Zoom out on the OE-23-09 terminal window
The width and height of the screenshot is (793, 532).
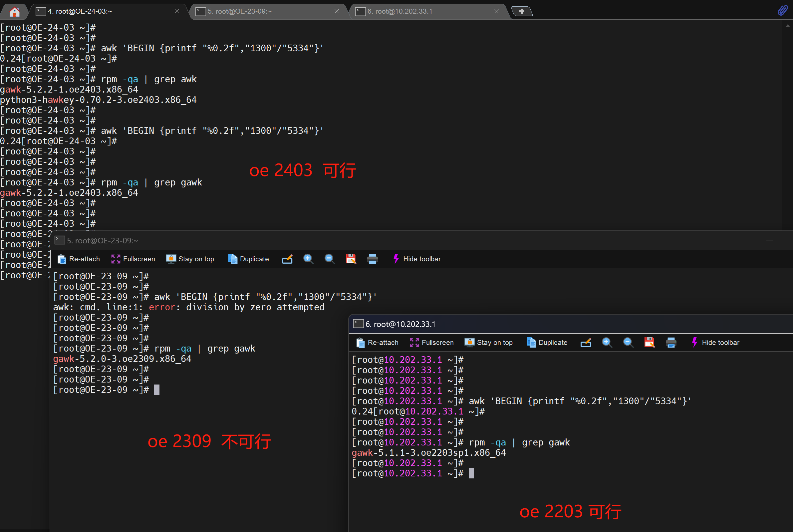329,259
